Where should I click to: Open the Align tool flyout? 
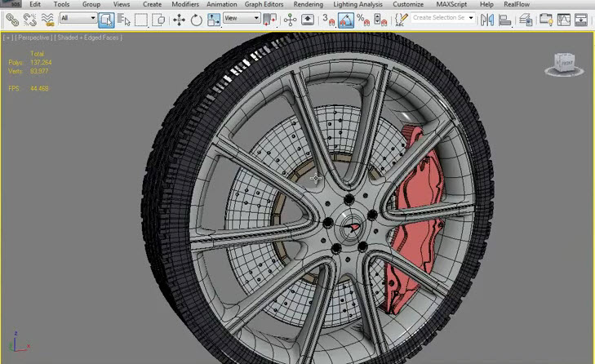coord(504,20)
